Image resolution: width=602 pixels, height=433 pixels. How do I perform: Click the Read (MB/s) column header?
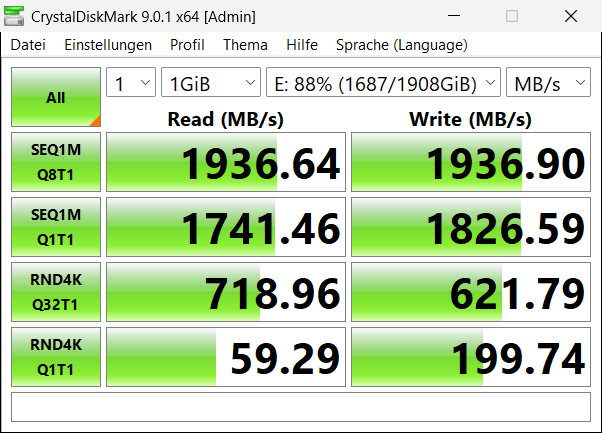coord(225,119)
